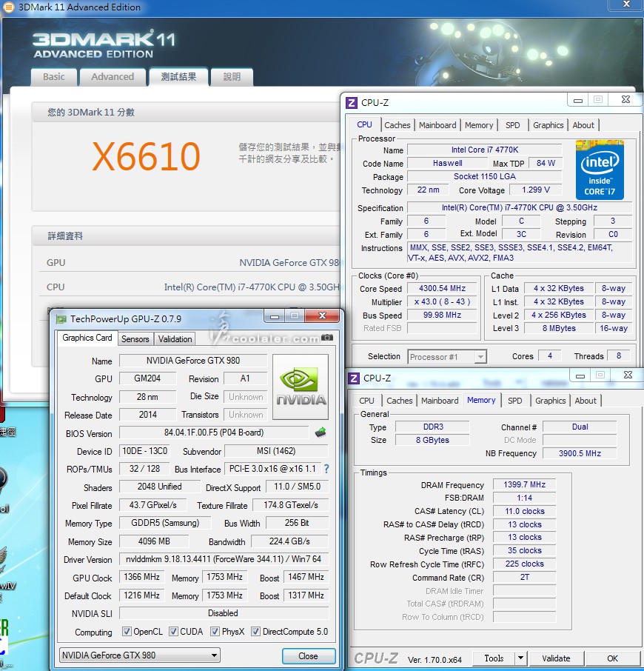The height and width of the screenshot is (671, 644).
Task: Minimize the GPU-Z window
Action: [275, 316]
